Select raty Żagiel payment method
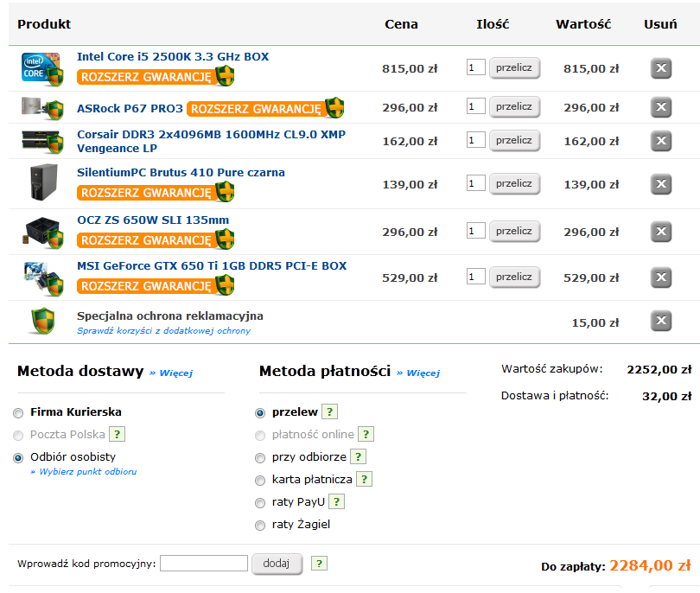The image size is (700, 593). [260, 526]
